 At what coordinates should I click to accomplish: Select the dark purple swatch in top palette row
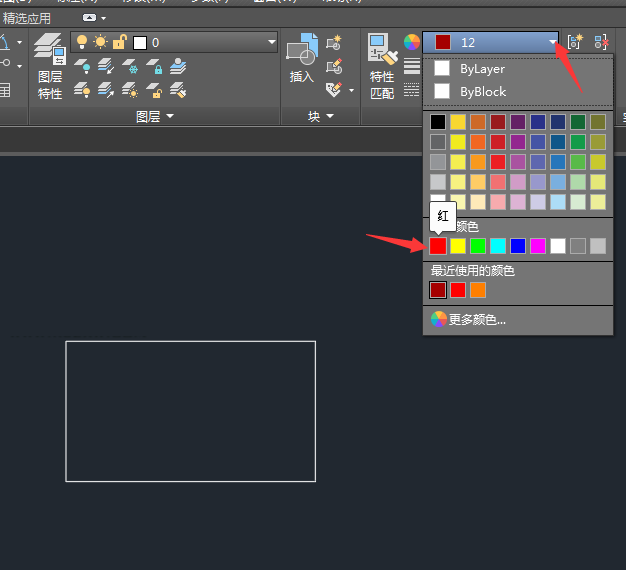tap(518, 122)
